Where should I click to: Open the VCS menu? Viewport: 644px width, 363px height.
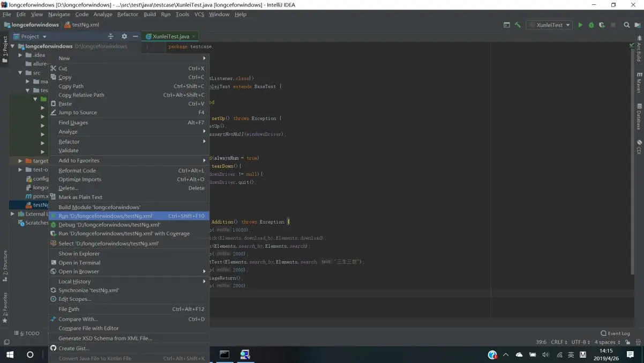199,14
